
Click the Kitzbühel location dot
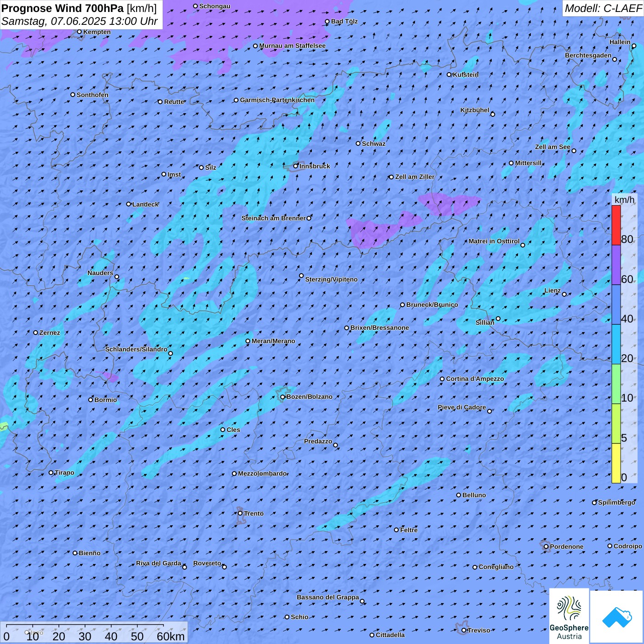(493, 114)
